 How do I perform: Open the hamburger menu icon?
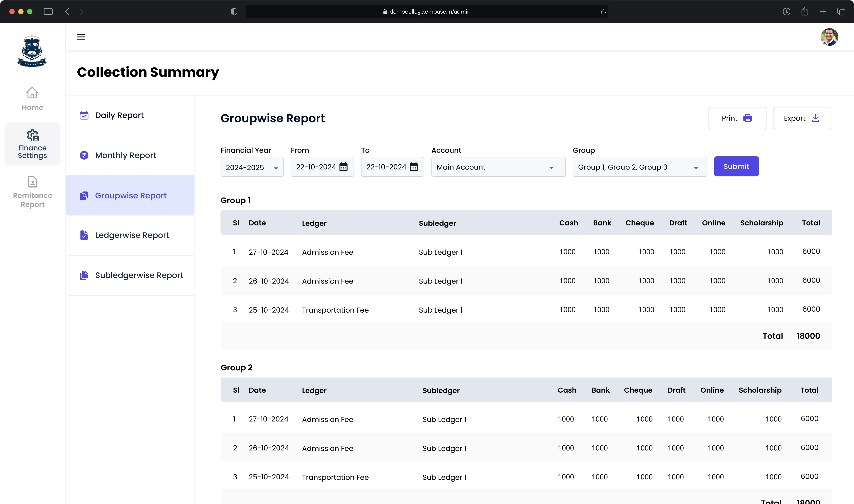[x=81, y=37]
